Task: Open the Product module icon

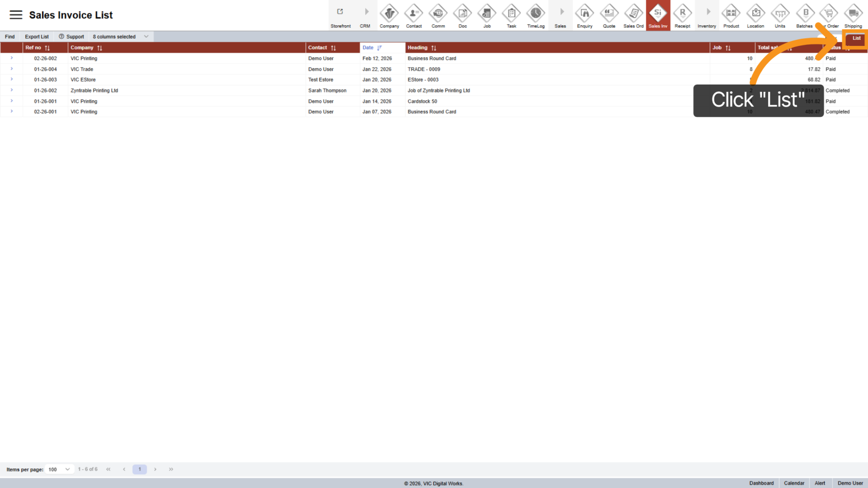Action: (x=731, y=13)
